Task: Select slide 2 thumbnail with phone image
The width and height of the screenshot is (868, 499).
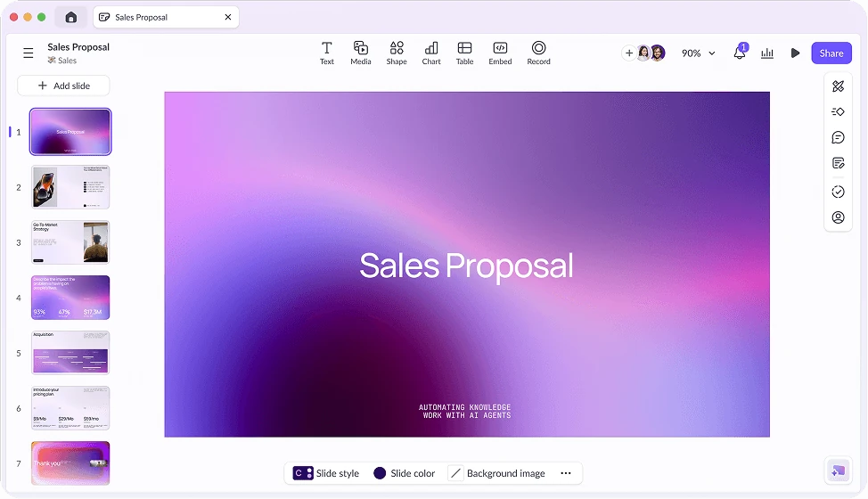Action: tap(70, 187)
